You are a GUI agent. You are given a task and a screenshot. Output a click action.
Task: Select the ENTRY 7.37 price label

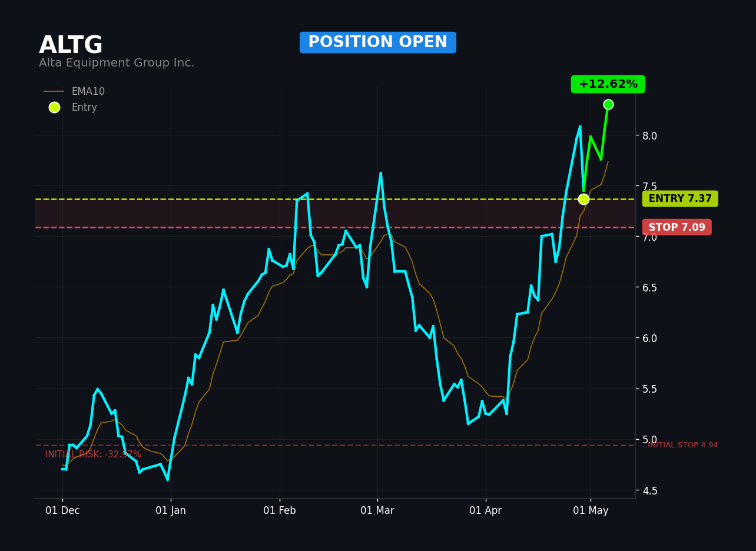pyautogui.click(x=680, y=199)
